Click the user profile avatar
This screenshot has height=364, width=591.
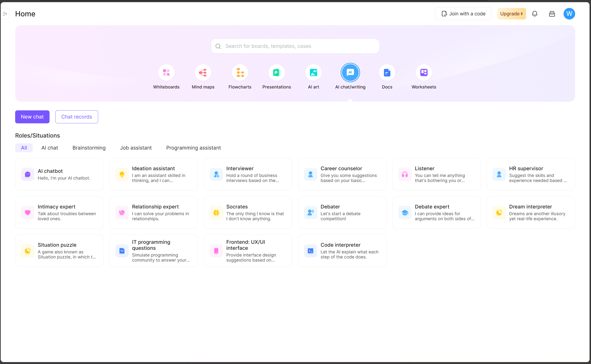(569, 13)
